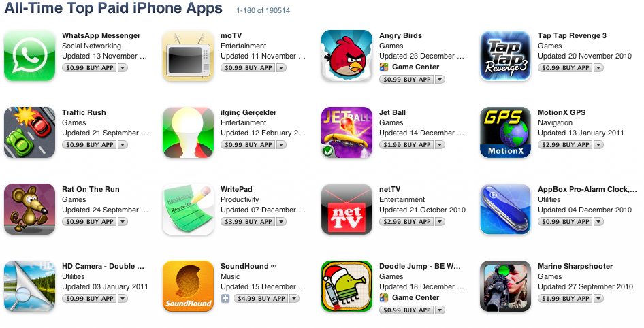The height and width of the screenshot is (328, 644).
Task: Select the Rat On The Run icon
Action: (29, 210)
